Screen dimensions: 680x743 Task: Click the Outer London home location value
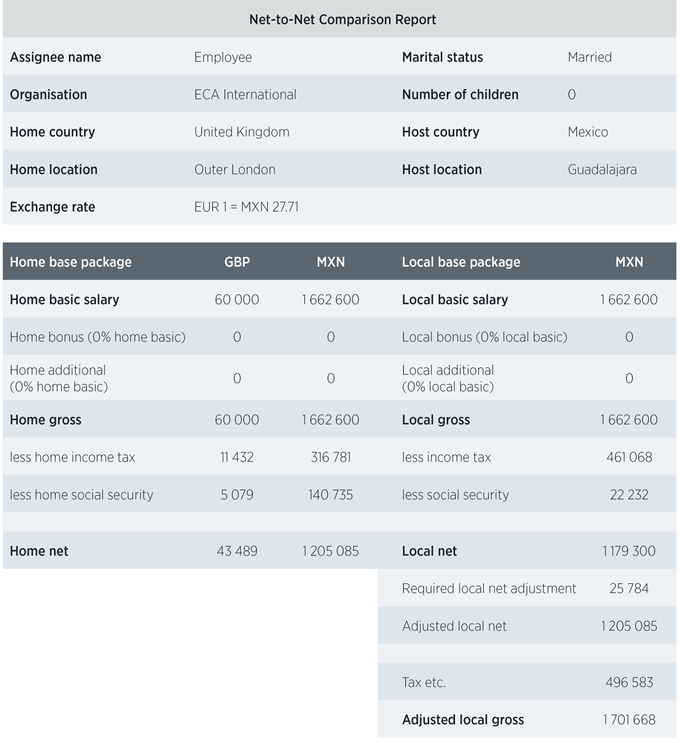[x=234, y=170]
